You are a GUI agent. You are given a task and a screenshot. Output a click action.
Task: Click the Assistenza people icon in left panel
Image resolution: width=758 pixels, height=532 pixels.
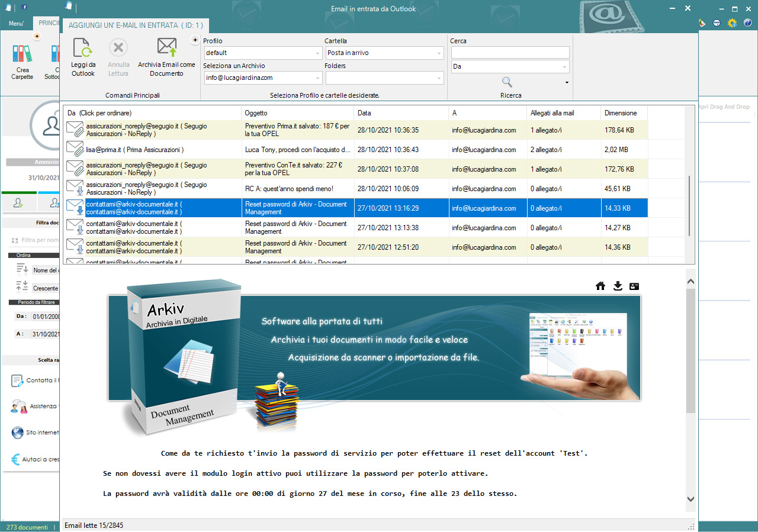point(18,407)
